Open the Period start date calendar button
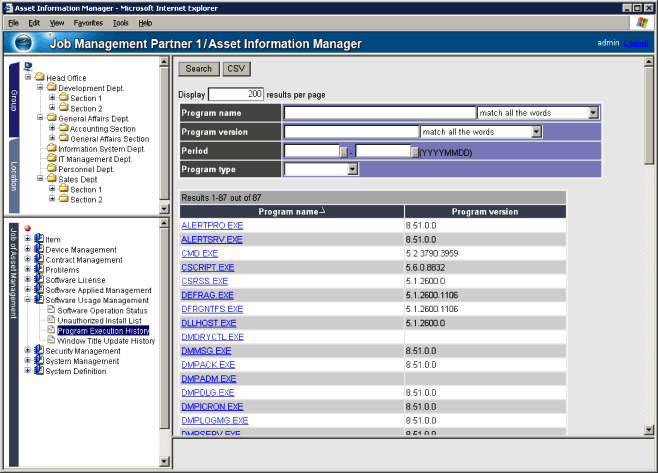 [x=344, y=151]
